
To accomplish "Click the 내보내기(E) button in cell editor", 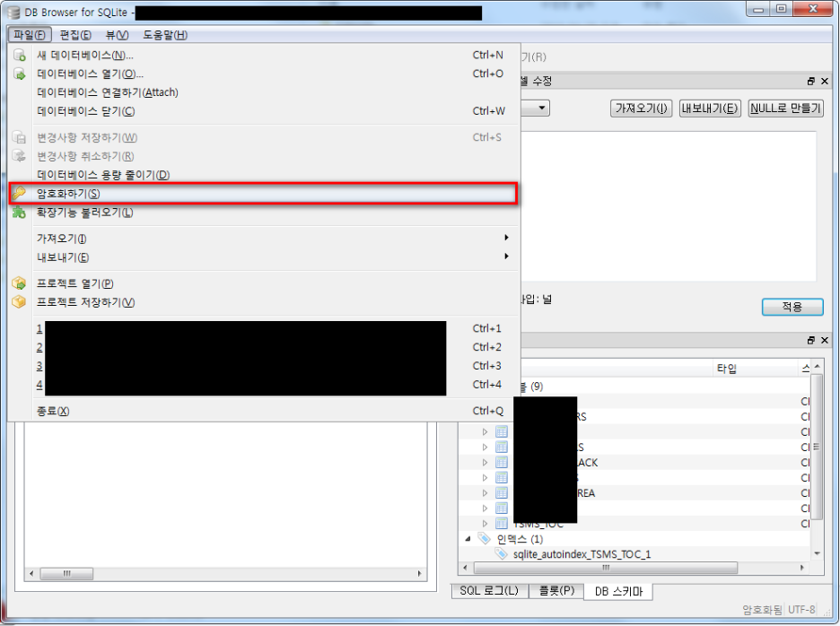I will [x=710, y=109].
